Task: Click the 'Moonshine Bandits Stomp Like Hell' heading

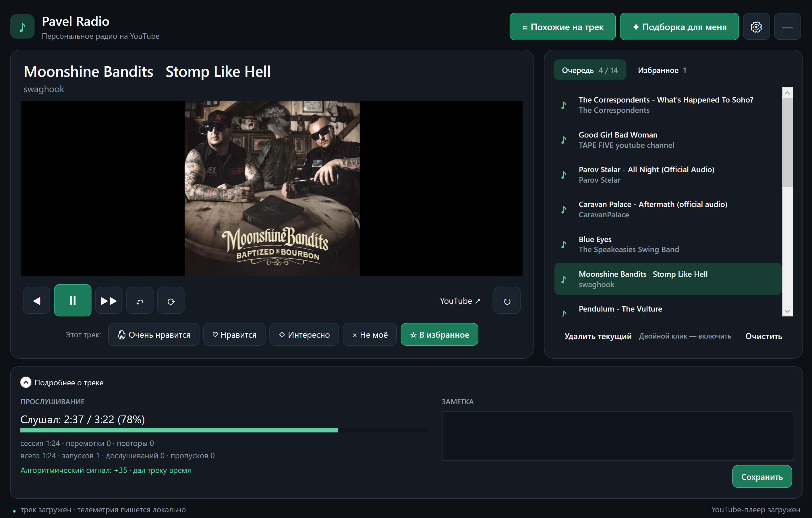Action: click(147, 71)
